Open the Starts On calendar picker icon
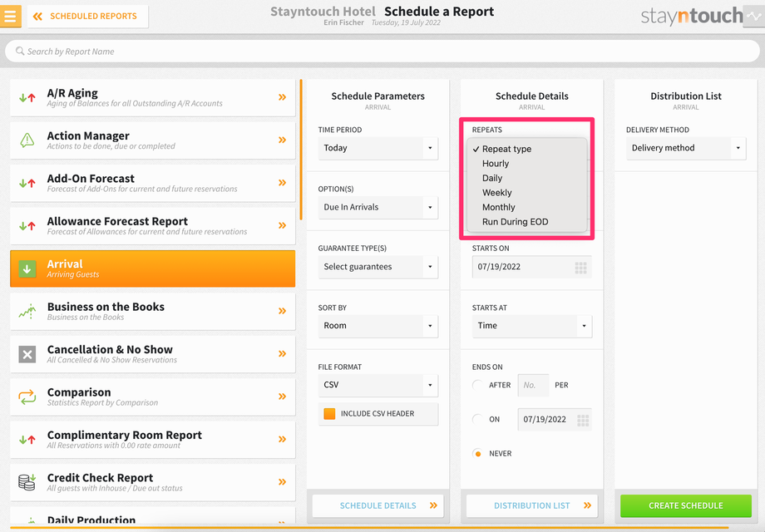Image resolution: width=765 pixels, height=532 pixels. pos(580,268)
